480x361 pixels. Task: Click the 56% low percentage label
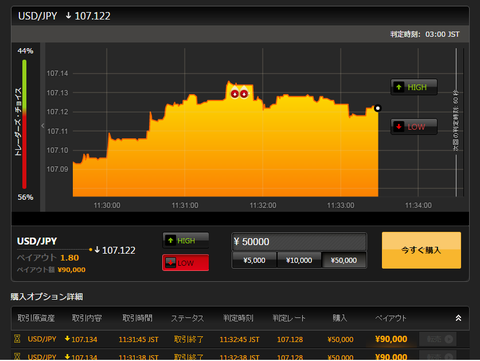(x=25, y=197)
